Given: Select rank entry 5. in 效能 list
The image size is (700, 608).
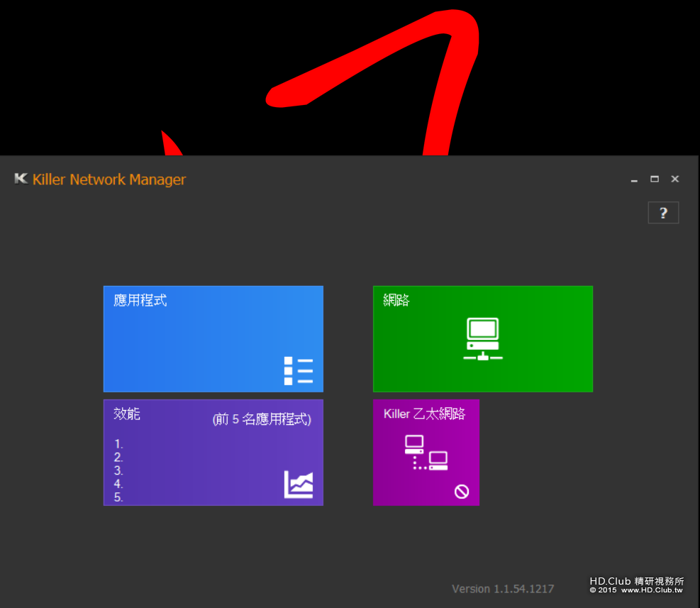Looking at the screenshot, I should click(x=118, y=497).
